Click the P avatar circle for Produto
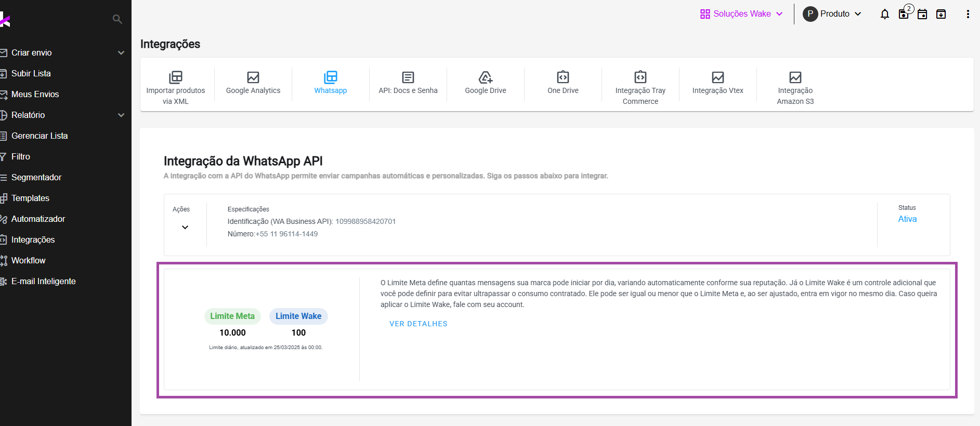 pos(810,14)
